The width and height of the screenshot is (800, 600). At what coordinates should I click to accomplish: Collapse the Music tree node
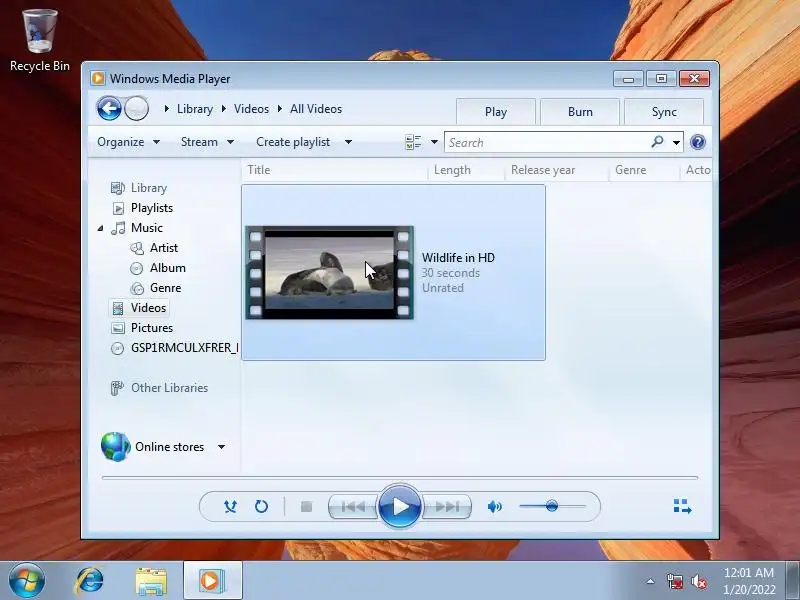[x=101, y=228]
